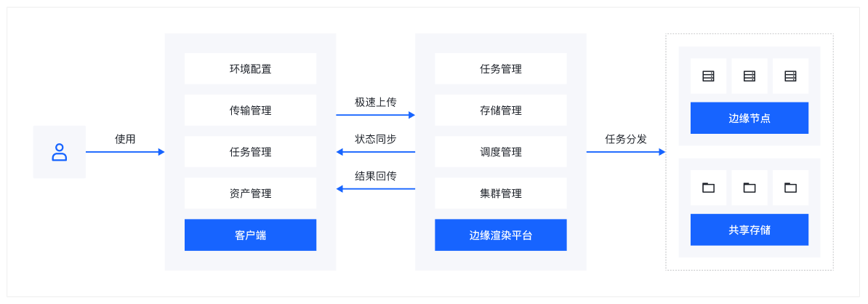Click the user person icon

pyautogui.click(x=60, y=152)
